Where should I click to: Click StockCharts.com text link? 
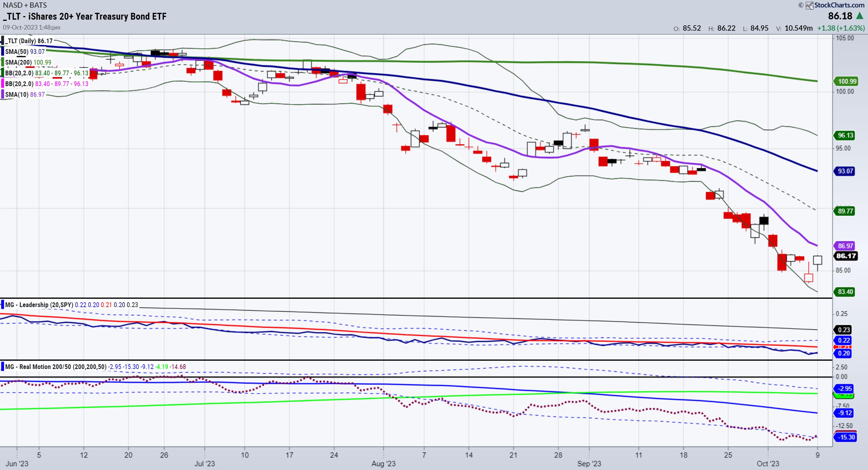tap(839, 5)
